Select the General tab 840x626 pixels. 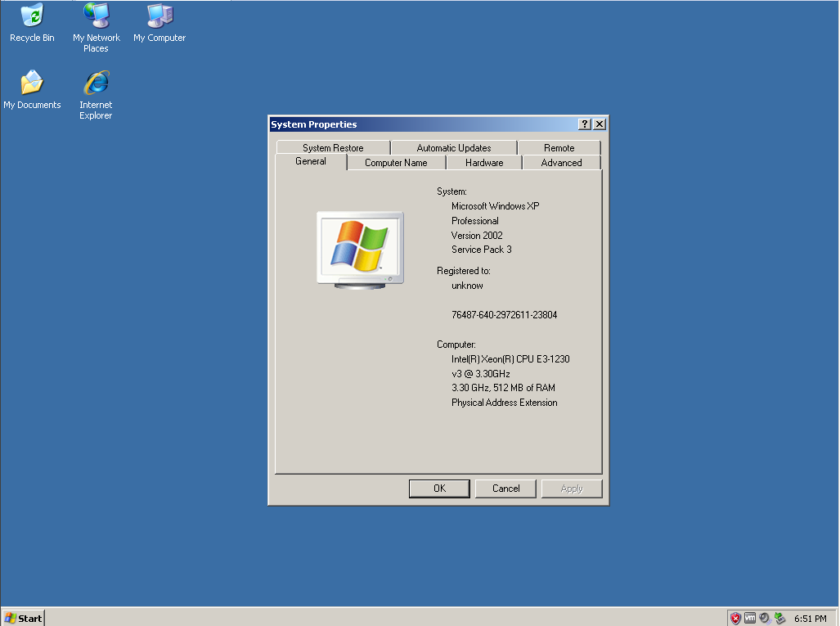click(311, 161)
